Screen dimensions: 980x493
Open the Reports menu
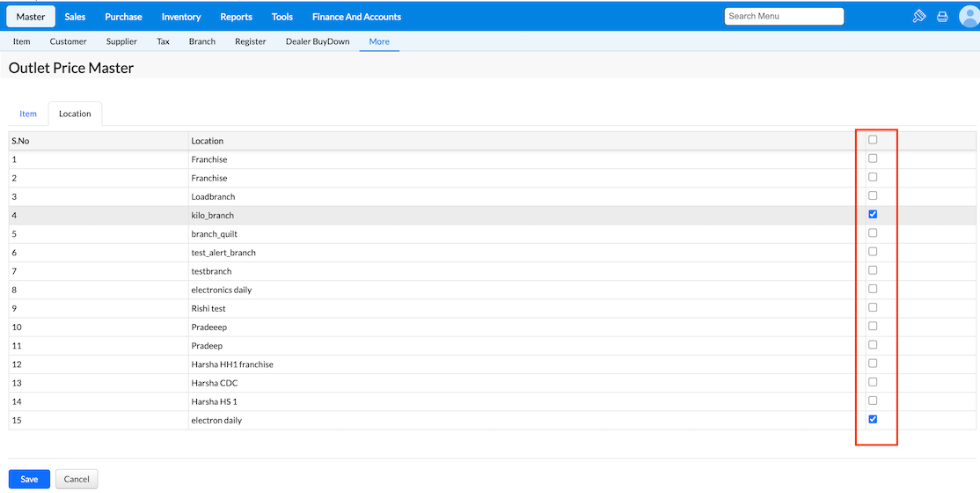[237, 17]
